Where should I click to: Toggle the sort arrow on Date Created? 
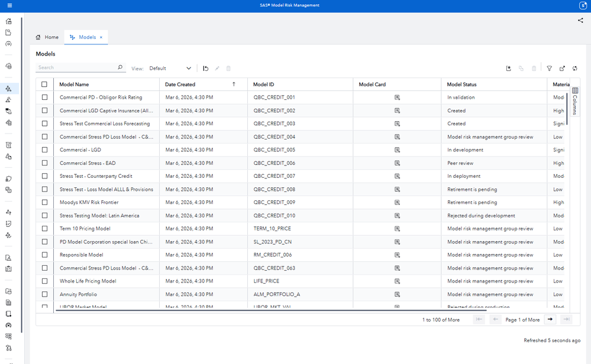click(234, 84)
